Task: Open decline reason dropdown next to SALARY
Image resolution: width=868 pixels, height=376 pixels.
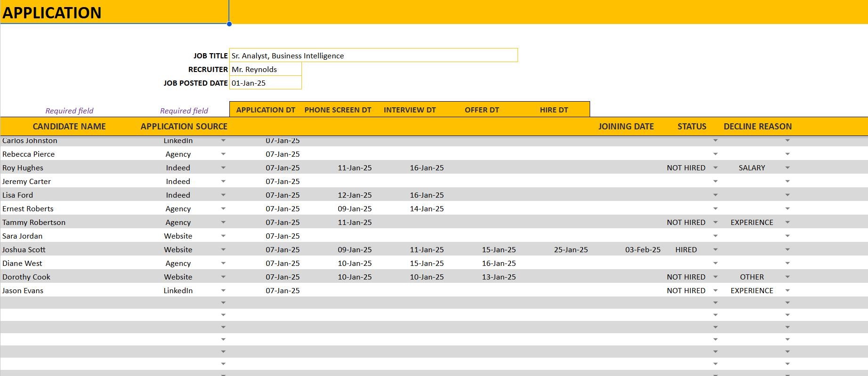Action: point(787,168)
